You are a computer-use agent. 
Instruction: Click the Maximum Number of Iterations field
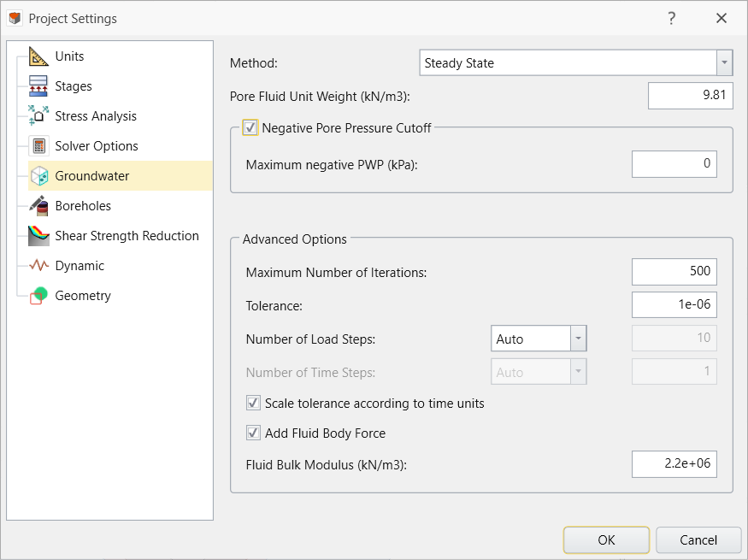[674, 271]
